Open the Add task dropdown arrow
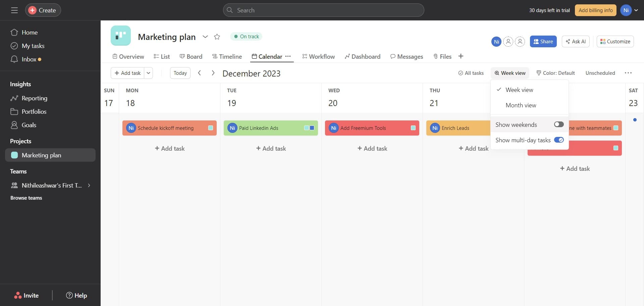This screenshot has width=644, height=306. point(148,73)
